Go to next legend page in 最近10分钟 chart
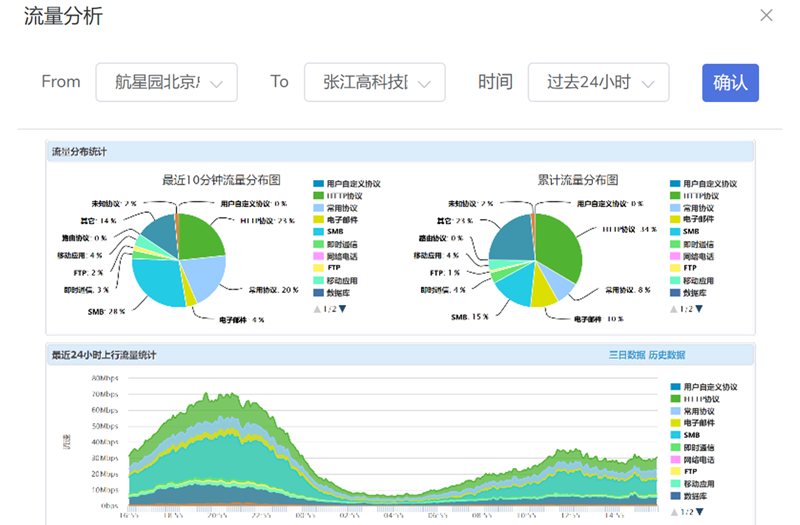 tap(343, 309)
